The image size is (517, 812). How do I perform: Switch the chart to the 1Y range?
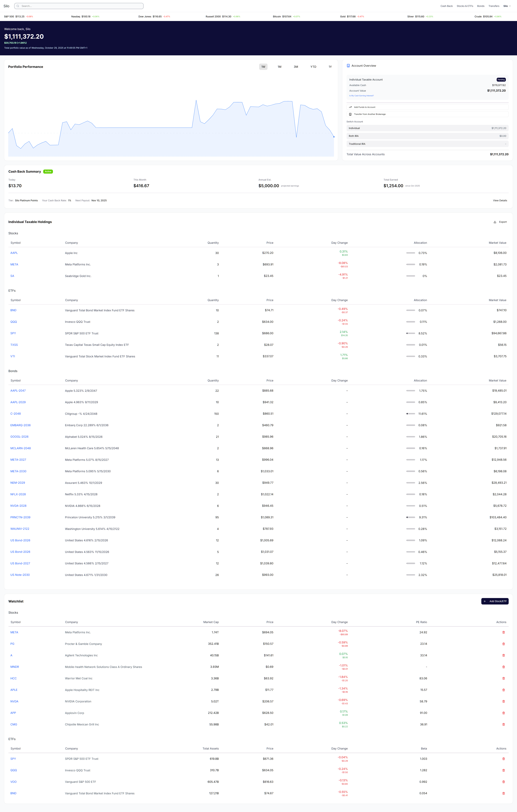330,67
